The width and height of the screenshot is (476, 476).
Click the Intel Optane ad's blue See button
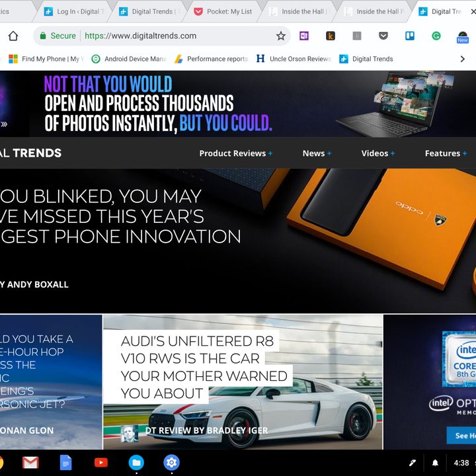461,435
